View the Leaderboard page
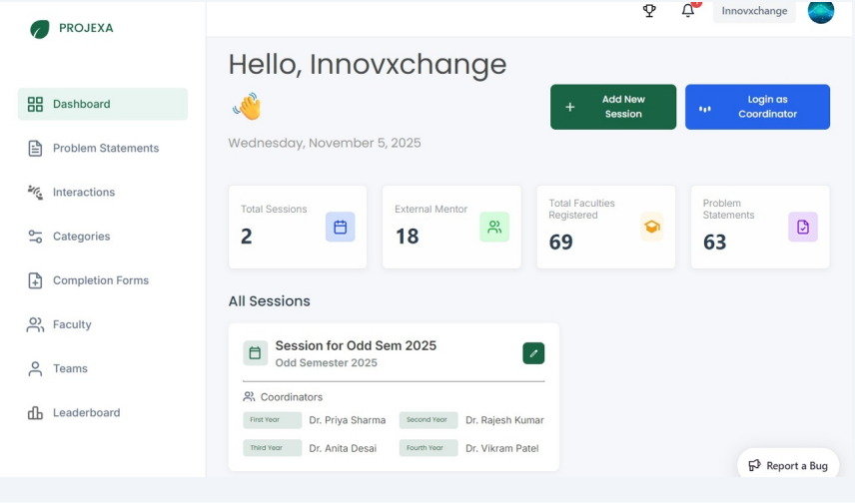The height and width of the screenshot is (504, 855). (86, 412)
